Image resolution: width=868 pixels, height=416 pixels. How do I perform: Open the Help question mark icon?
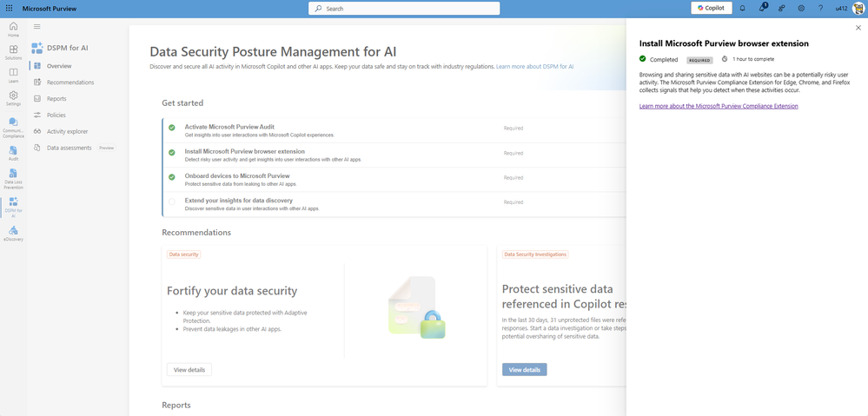820,9
